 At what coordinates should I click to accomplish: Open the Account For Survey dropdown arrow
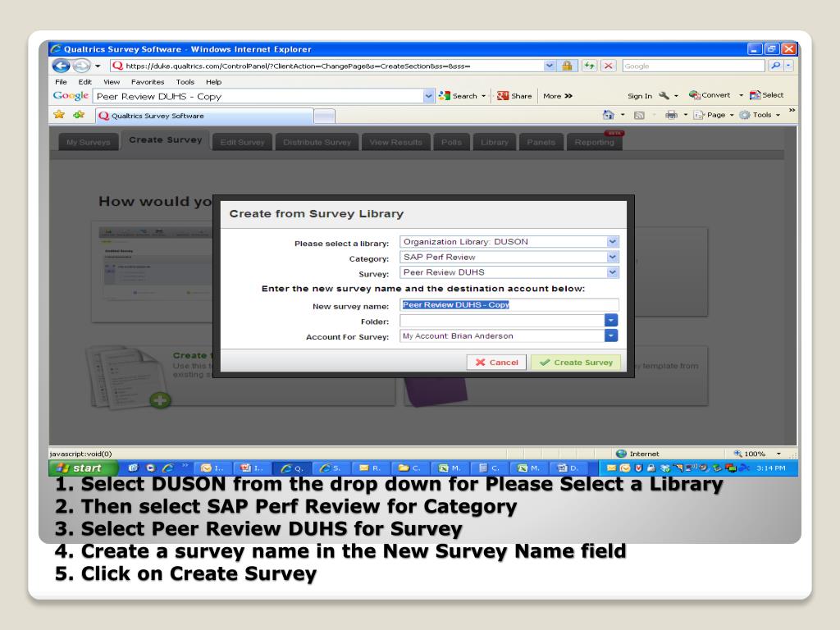[x=611, y=336]
